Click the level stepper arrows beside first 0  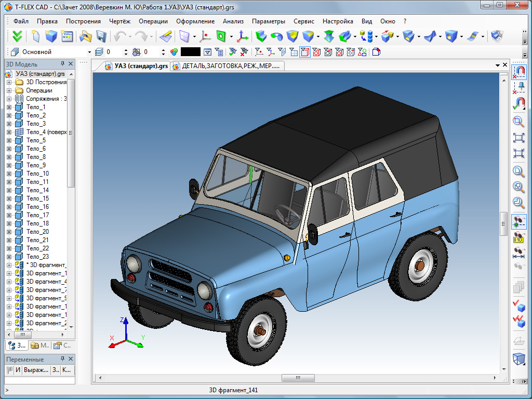pos(126,52)
